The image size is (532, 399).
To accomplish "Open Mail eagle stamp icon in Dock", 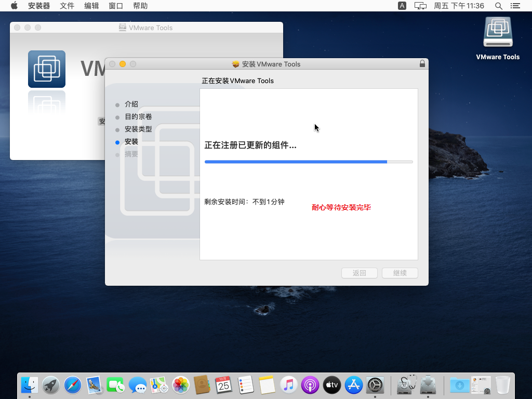I will (95, 385).
